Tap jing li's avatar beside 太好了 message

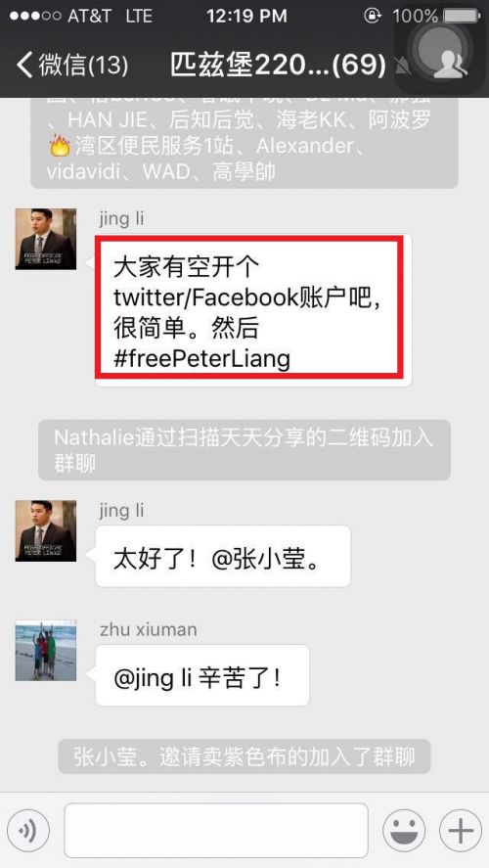tap(46, 530)
